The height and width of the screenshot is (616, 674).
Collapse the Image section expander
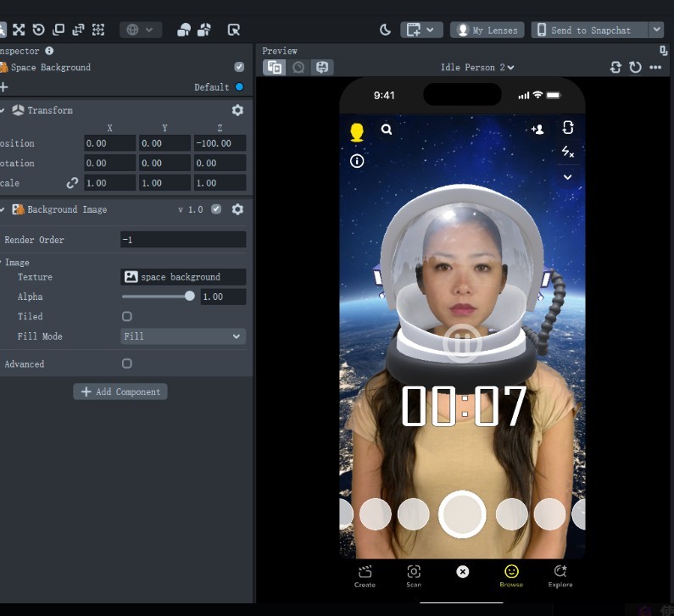[x=2, y=263]
